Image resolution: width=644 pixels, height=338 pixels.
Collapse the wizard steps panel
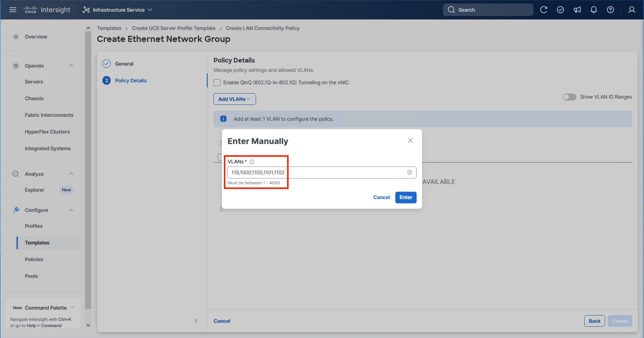tap(196, 321)
